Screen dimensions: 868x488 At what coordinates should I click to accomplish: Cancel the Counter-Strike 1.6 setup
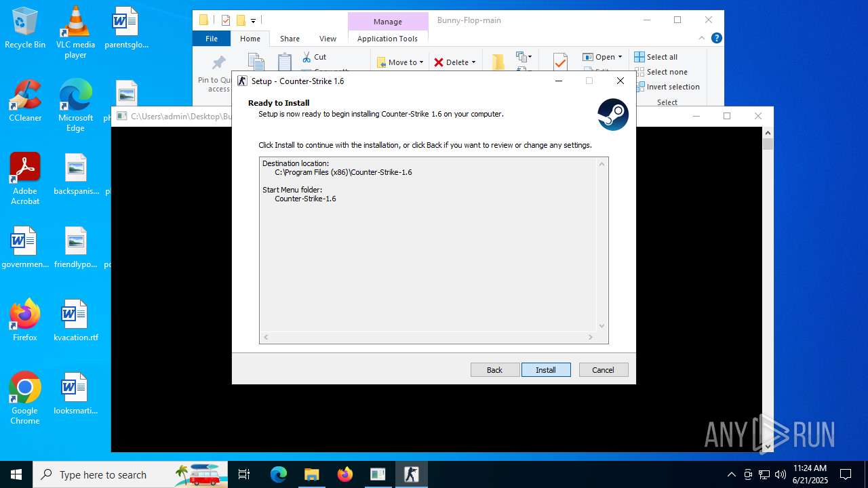604,370
